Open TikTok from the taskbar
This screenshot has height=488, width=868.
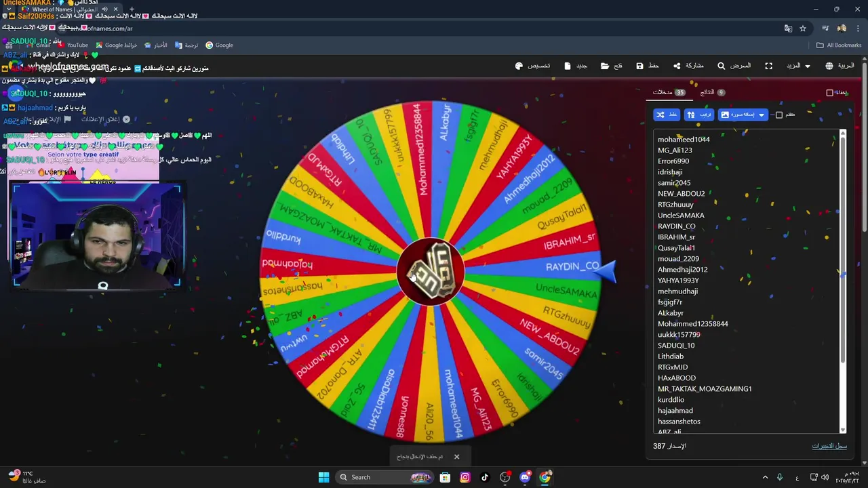tap(485, 477)
